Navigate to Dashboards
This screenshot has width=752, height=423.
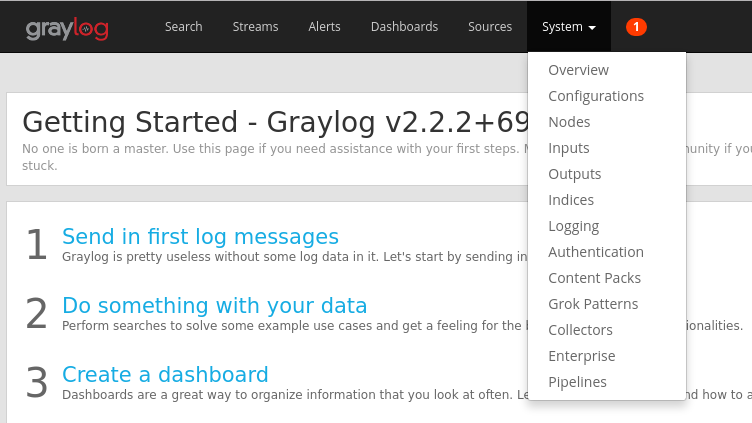click(x=404, y=27)
